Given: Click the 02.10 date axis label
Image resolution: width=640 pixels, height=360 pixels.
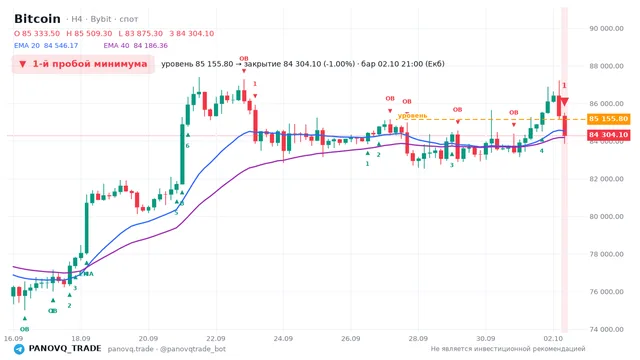Looking at the screenshot, I should pyautogui.click(x=553, y=338).
